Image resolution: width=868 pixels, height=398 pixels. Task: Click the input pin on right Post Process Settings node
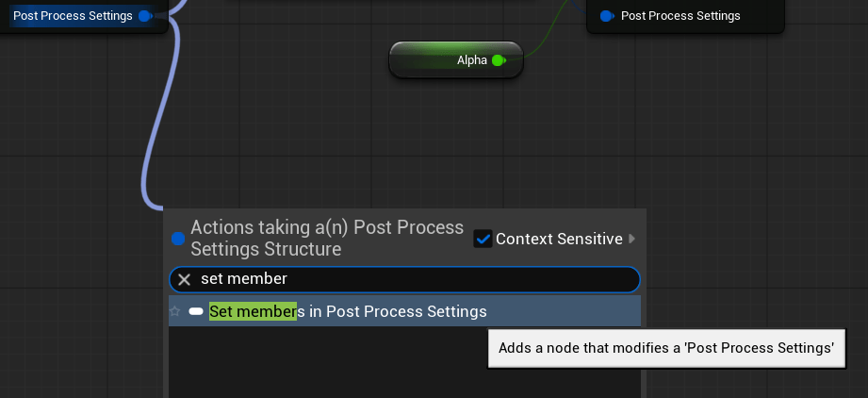[607, 16]
